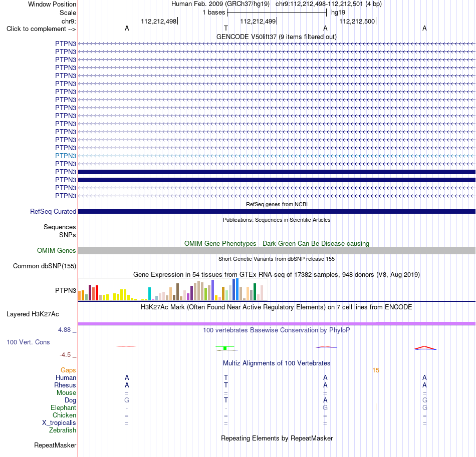The image size is (476, 457).
Task: Click 'Short Genetic Variants from dbSNP release 155'
Action: (x=277, y=259)
